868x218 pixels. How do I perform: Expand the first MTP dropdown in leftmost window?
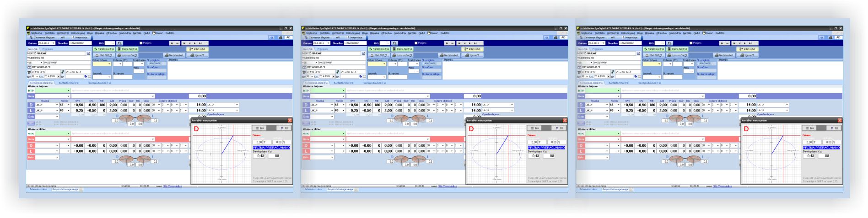tap(69, 90)
